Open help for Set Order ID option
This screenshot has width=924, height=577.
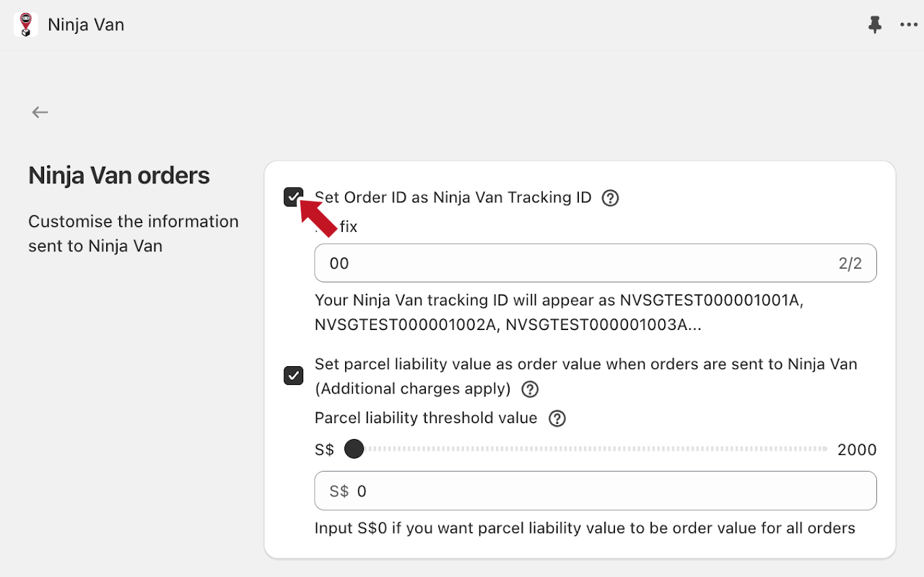pyautogui.click(x=610, y=198)
